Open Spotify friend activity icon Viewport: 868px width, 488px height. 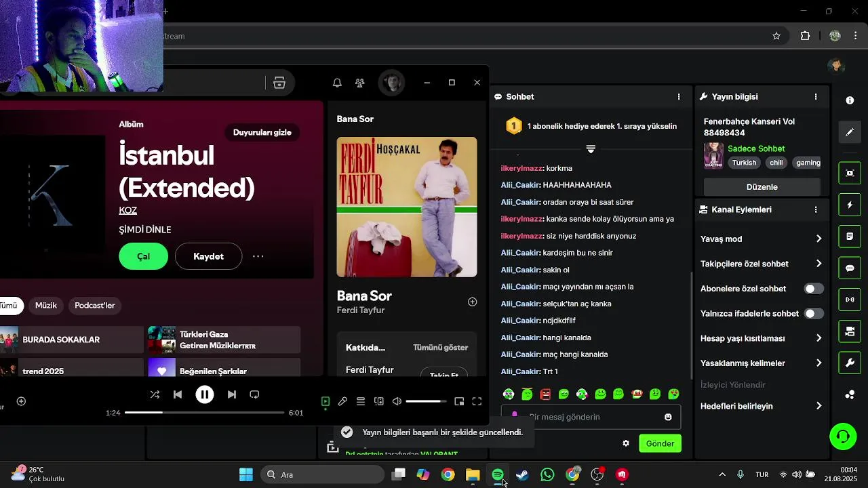360,83
